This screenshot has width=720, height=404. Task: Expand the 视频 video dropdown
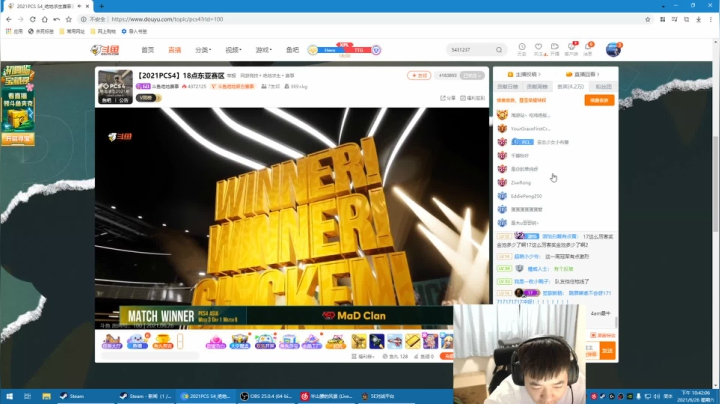(x=233, y=50)
